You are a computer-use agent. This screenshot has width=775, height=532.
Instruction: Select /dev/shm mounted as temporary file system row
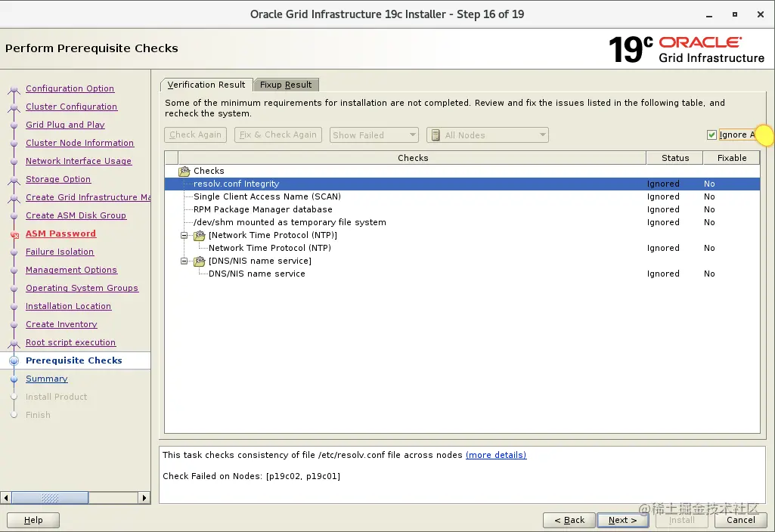pyautogui.click(x=462, y=222)
